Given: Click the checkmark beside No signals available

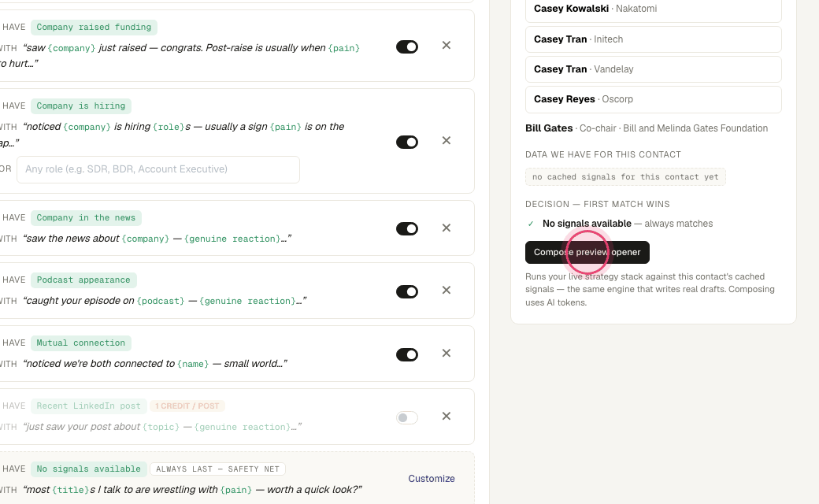Looking at the screenshot, I should pos(531,224).
